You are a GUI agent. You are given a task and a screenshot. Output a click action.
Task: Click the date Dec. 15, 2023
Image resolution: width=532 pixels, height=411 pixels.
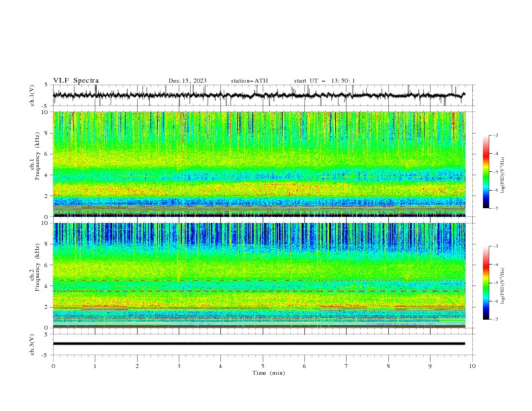tap(187, 81)
